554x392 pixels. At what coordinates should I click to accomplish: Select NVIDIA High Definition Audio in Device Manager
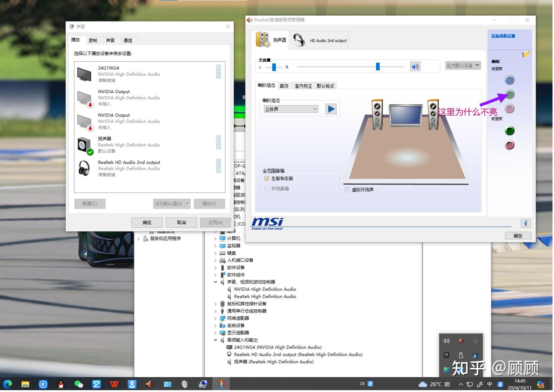pyautogui.click(x=265, y=289)
